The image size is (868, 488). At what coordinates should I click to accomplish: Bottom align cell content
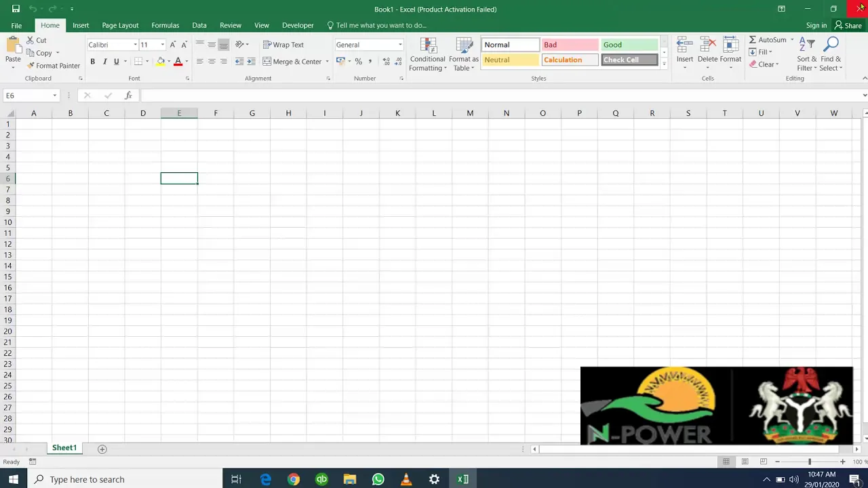tap(223, 45)
